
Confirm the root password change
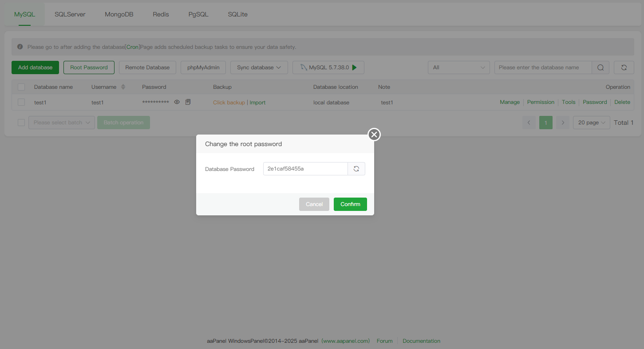click(350, 204)
